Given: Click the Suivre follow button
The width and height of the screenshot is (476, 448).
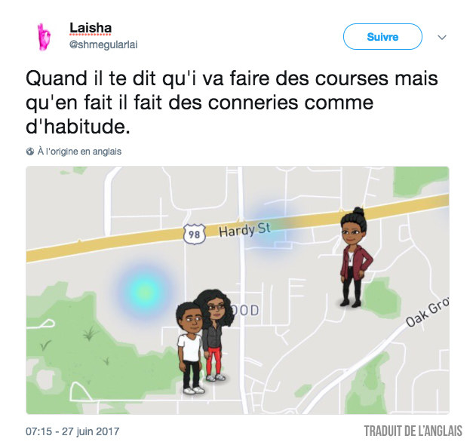Looking at the screenshot, I should (x=382, y=37).
